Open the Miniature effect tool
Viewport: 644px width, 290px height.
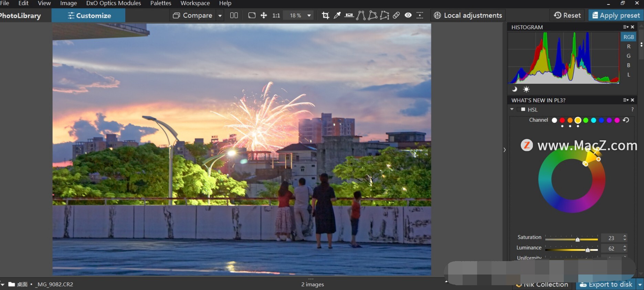(x=420, y=15)
